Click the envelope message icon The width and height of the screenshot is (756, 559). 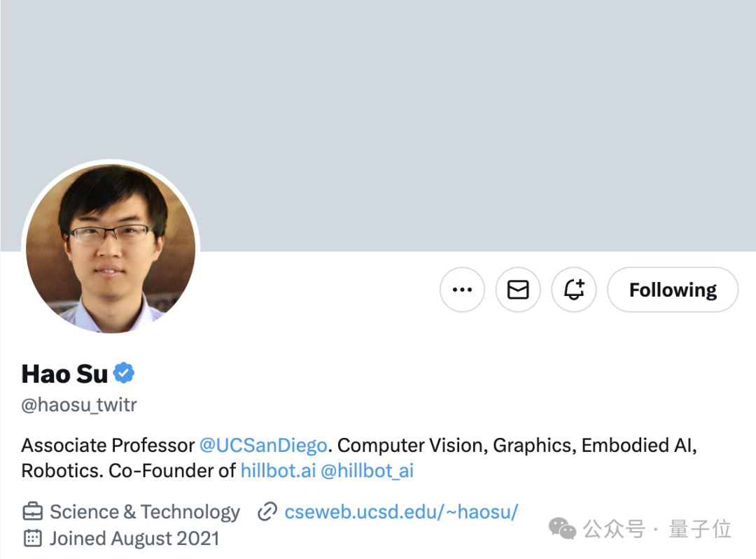(518, 290)
